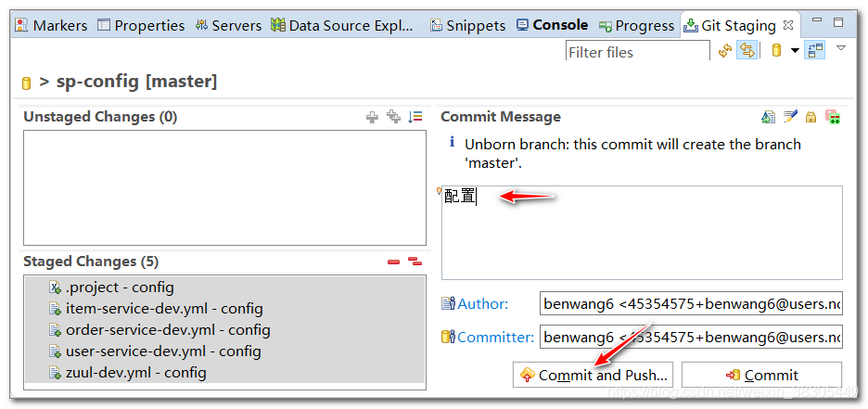Click into the Filter files field
The image size is (868, 409).
(638, 51)
